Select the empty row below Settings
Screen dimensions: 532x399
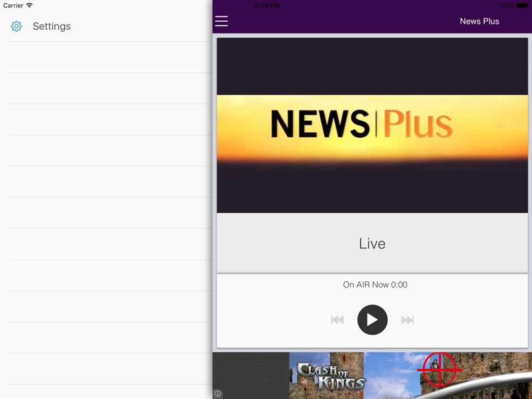click(x=110, y=57)
